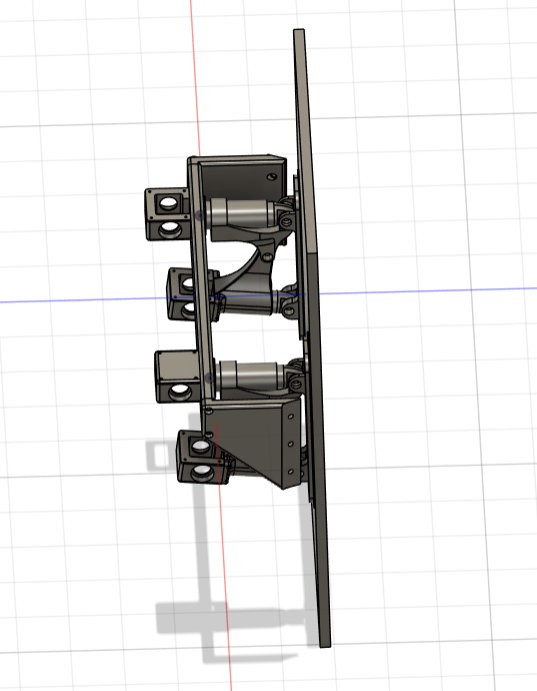Select lowest hole on triangular bracket flange
This screenshot has height=691, width=537.
coord(291,472)
